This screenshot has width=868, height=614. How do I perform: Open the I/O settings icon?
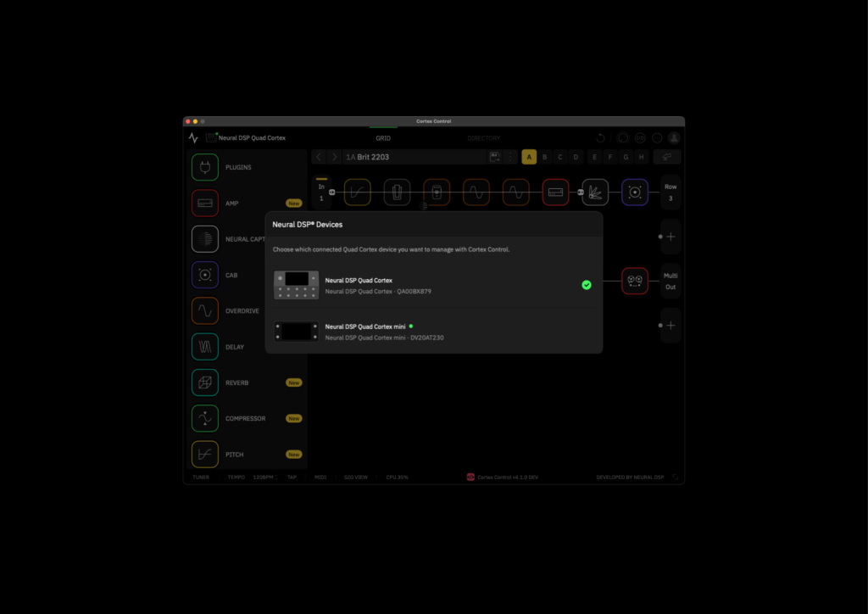click(x=640, y=138)
